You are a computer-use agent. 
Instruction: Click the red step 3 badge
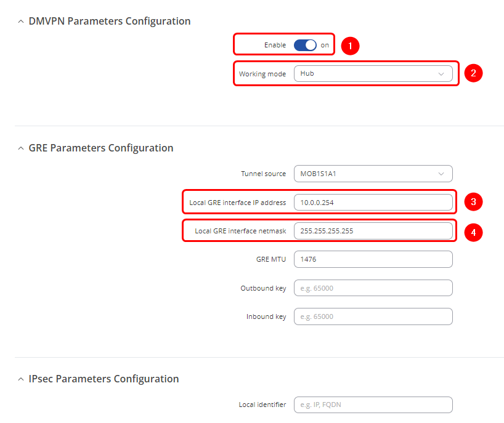473,201
